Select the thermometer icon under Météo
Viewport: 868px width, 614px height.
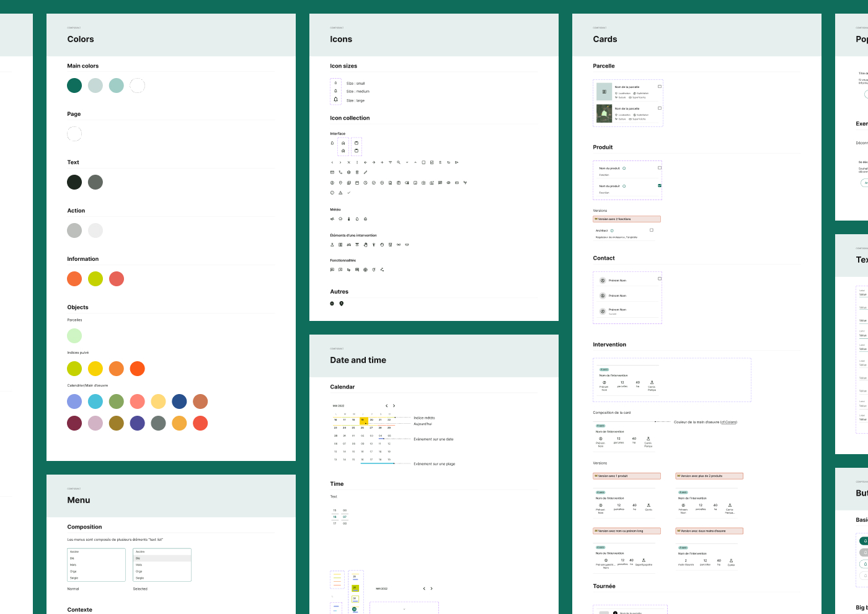[349, 219]
